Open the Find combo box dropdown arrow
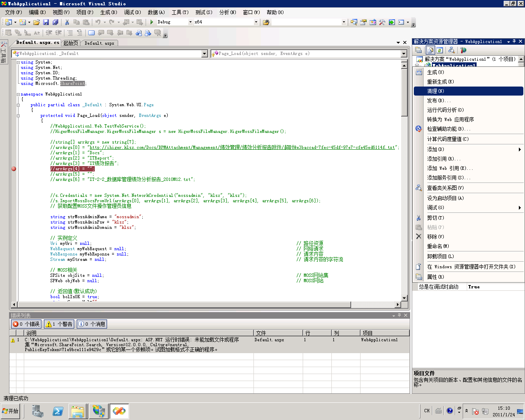Viewport: 525px width, 420px height. pyautogui.click(x=344, y=22)
